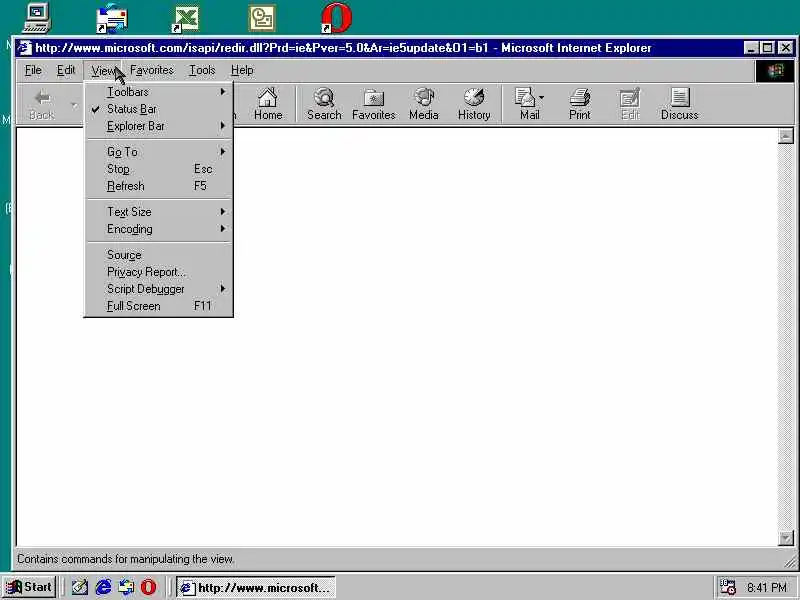
Task: Expand the Toolbars submenu
Action: (158, 92)
